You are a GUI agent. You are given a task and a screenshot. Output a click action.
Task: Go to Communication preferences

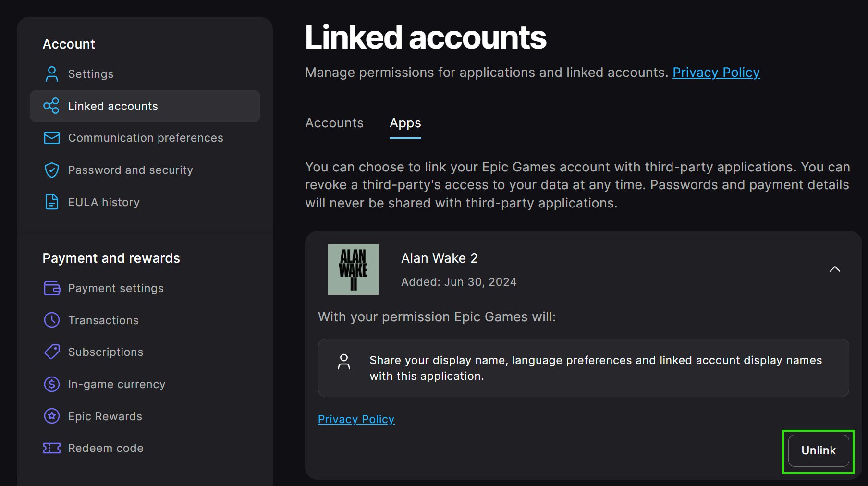point(145,138)
